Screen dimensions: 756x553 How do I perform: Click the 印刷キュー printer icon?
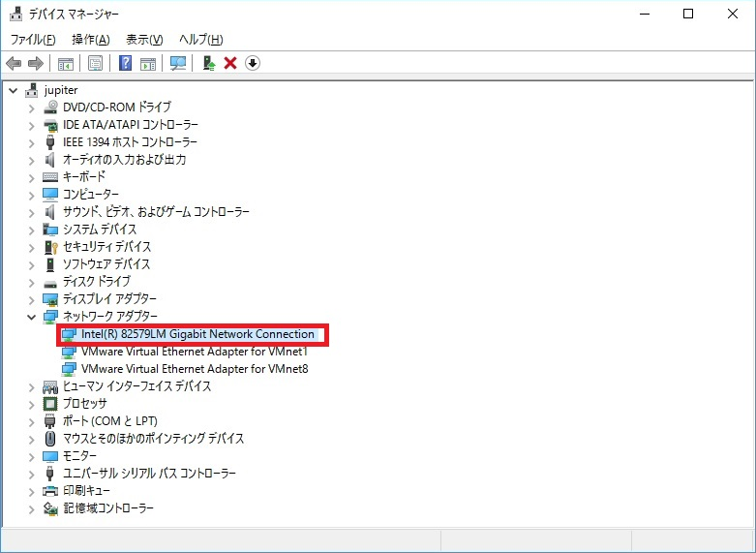point(50,491)
